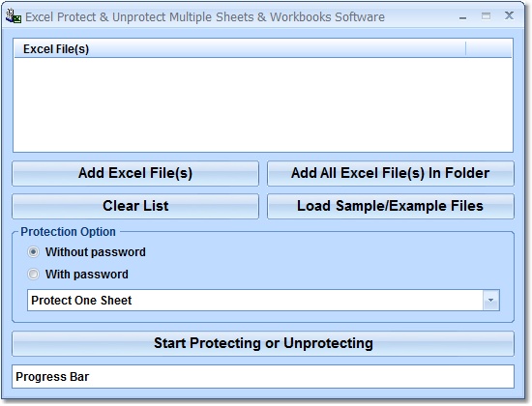The height and width of the screenshot is (406, 532).
Task: Choose the With password radio button
Action: (33, 275)
